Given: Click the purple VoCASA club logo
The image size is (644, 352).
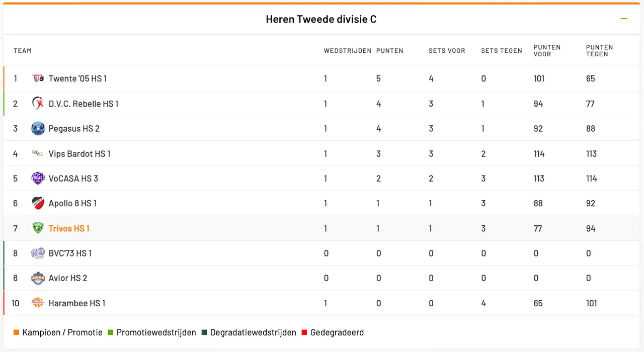Looking at the screenshot, I should point(38,179).
